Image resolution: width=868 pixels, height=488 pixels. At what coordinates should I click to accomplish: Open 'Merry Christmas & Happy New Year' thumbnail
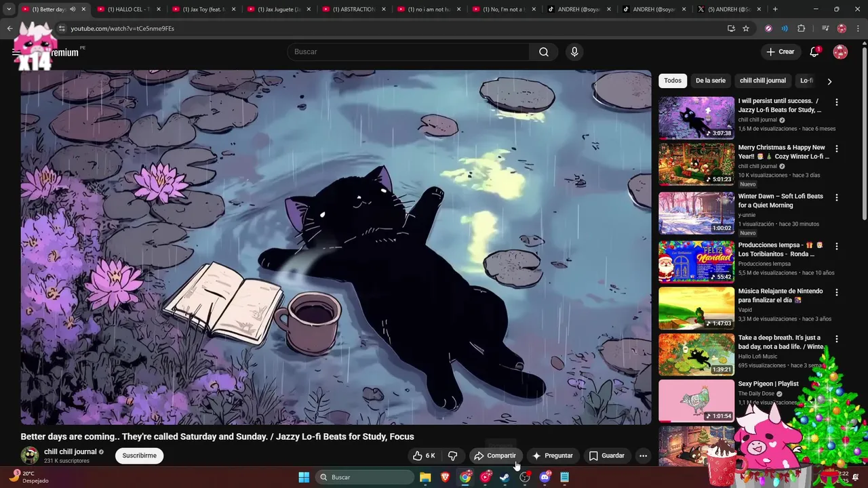696,163
